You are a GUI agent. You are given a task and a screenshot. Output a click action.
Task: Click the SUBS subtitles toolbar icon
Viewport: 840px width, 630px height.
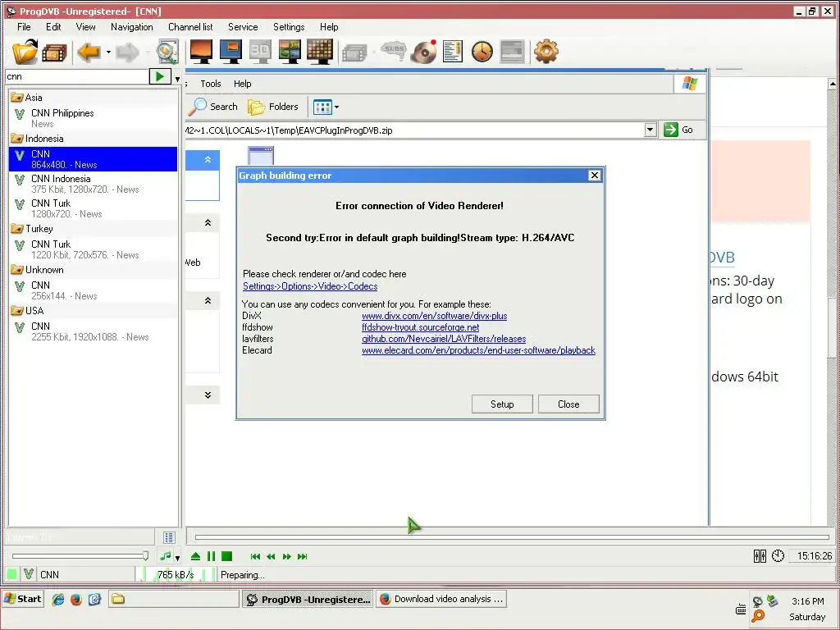coord(394,51)
